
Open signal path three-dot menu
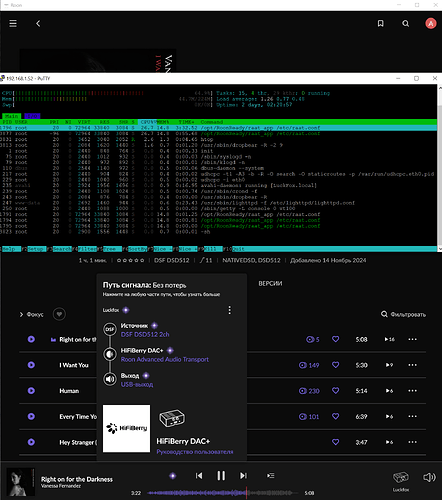(229, 310)
